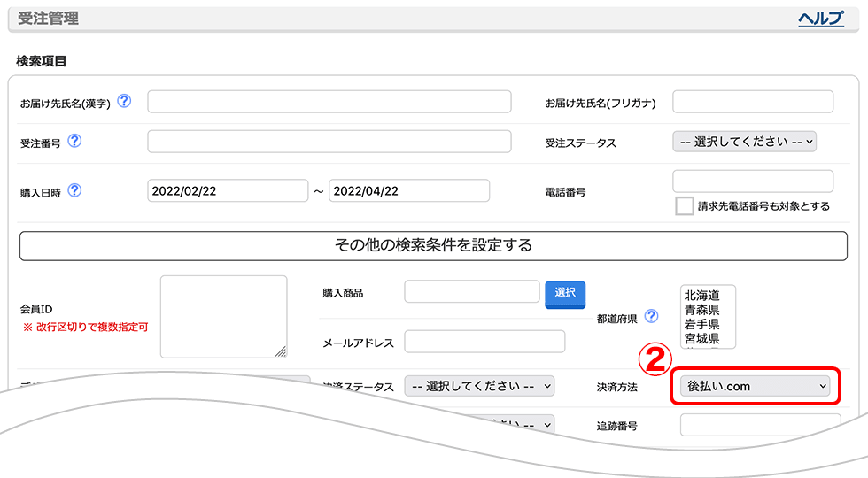This screenshot has height=478, width=868.
Task: Focus the 受注番号 input field
Action: click(x=329, y=142)
